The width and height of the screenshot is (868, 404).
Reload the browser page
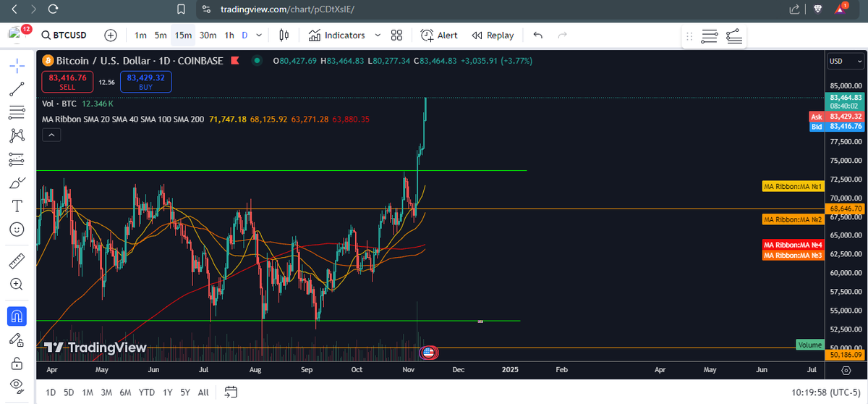52,9
